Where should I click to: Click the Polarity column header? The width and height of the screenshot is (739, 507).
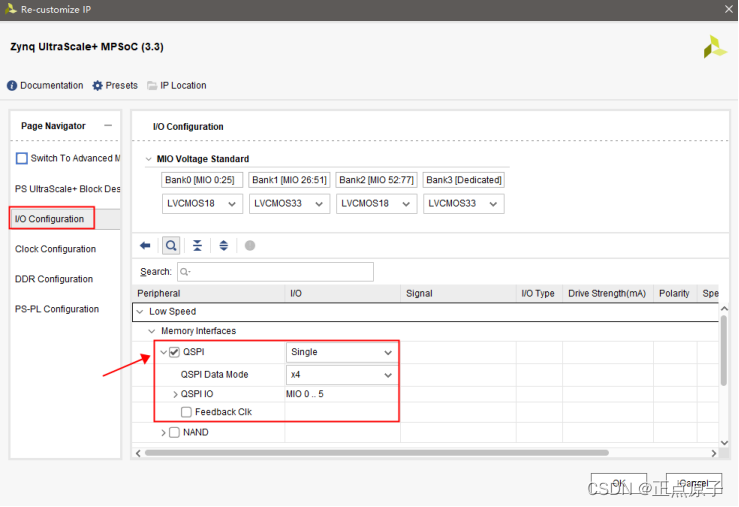[675, 294]
